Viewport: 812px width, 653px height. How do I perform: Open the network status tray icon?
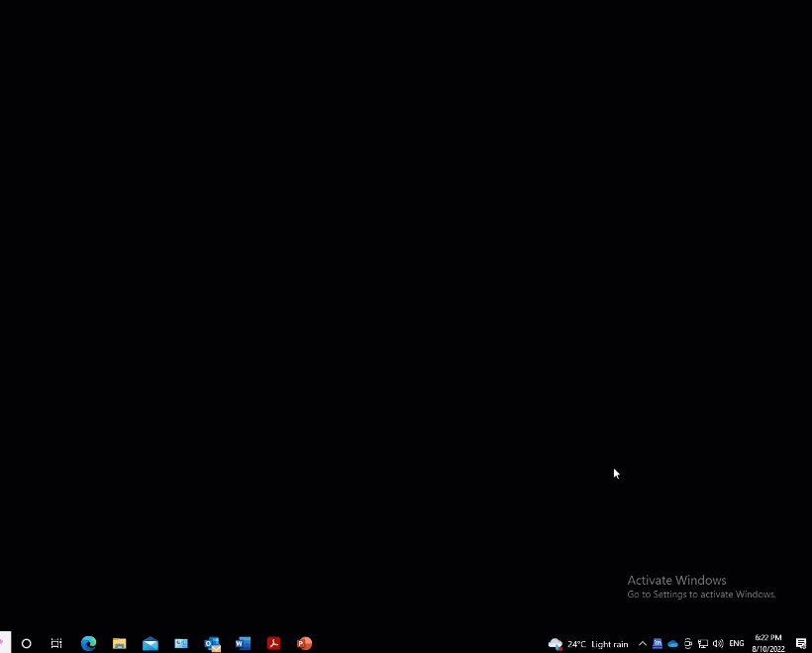(x=703, y=643)
